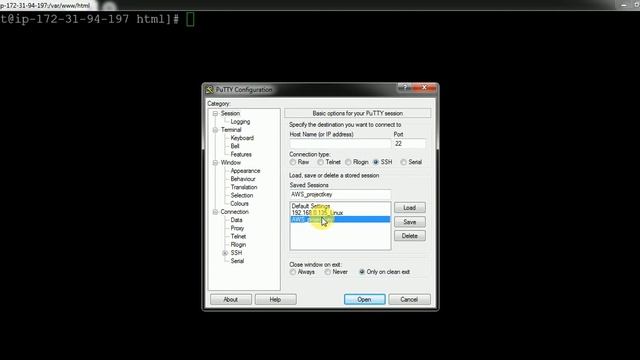Image resolution: width=640 pixels, height=360 pixels.
Task: Open the Keyboard category
Action: (242, 138)
